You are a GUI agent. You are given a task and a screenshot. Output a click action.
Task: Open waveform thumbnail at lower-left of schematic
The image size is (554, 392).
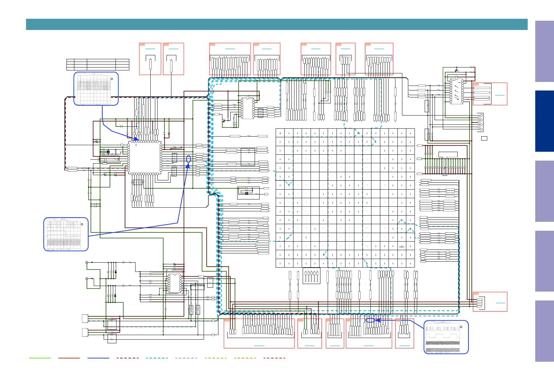(x=66, y=234)
